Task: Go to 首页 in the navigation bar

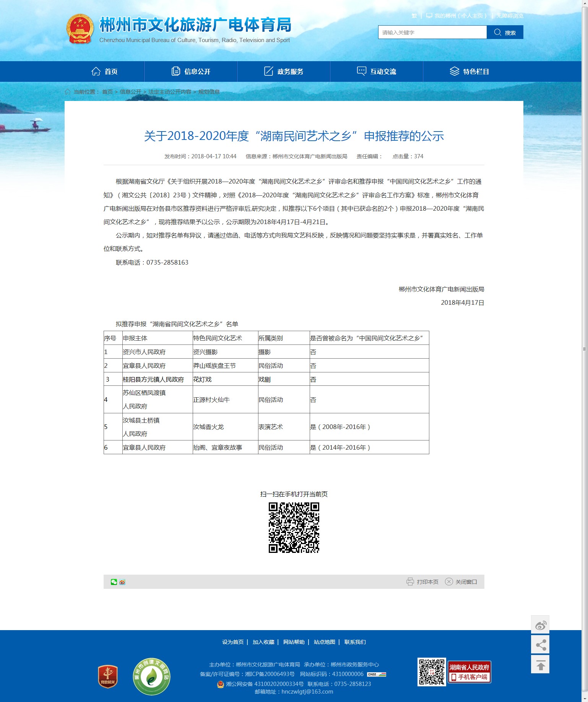Action: pyautogui.click(x=104, y=71)
